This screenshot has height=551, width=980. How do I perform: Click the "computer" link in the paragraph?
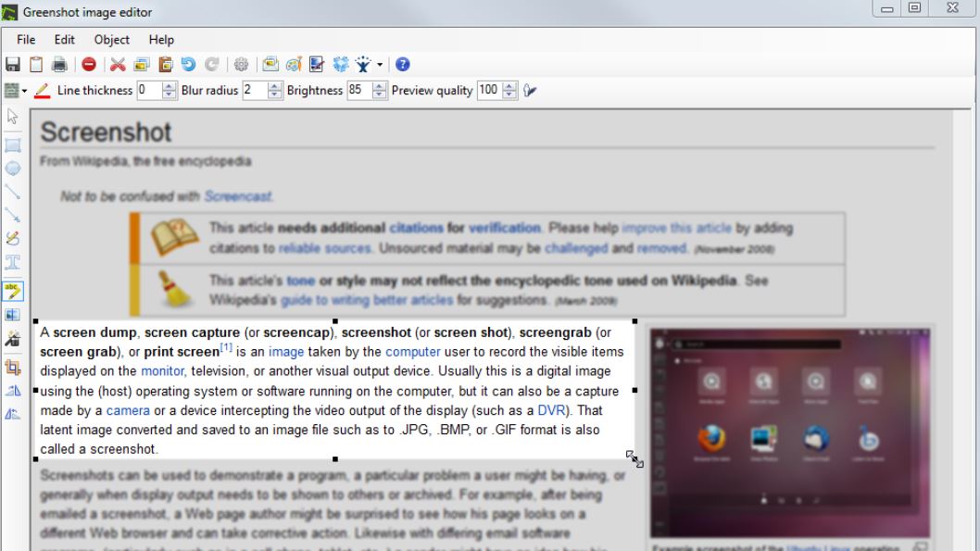[412, 352]
